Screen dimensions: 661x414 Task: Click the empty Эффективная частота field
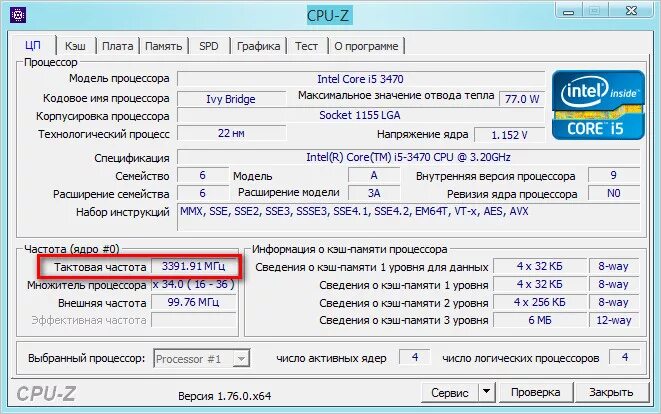point(193,320)
